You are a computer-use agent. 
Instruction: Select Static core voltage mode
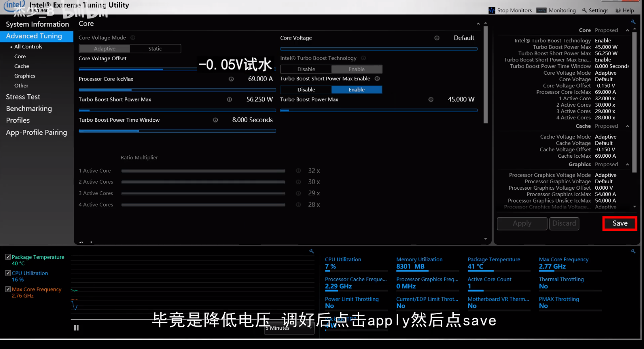point(155,49)
